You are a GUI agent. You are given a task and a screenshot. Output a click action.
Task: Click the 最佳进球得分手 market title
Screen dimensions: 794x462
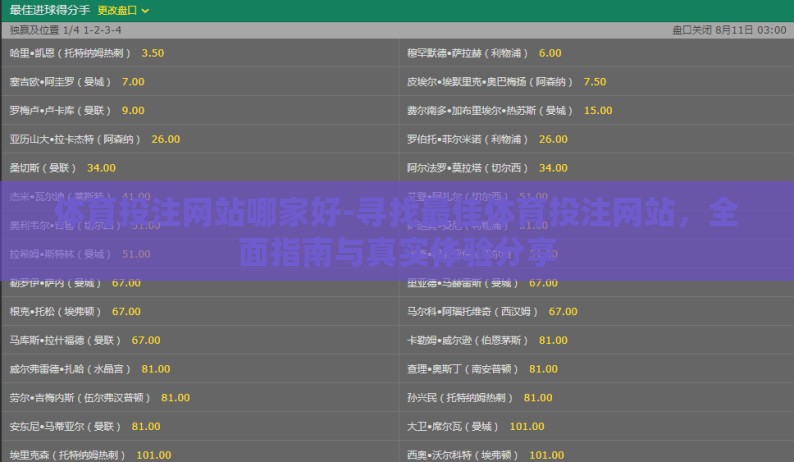click(x=50, y=10)
